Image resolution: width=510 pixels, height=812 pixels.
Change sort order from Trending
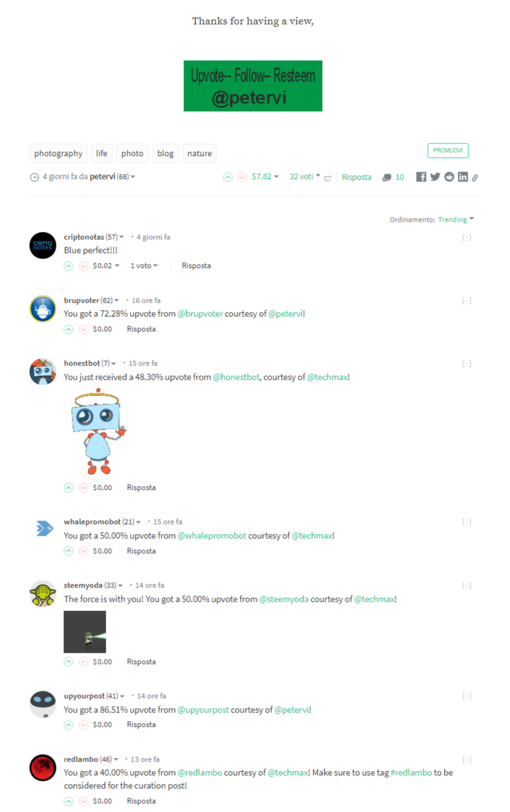click(456, 219)
